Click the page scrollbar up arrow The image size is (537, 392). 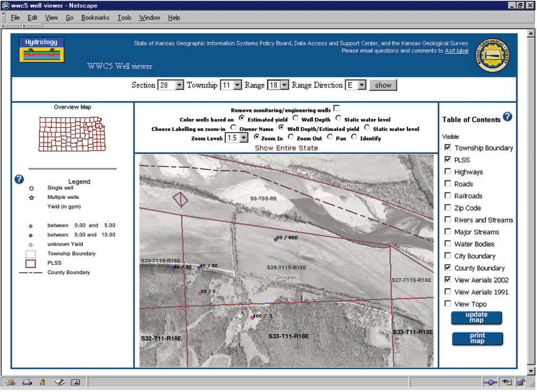coord(531,33)
